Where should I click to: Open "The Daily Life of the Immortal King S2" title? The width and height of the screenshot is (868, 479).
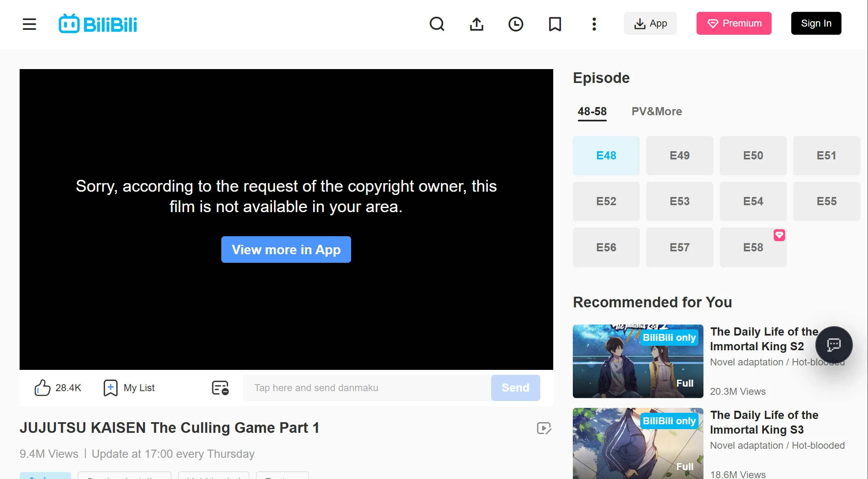764,339
